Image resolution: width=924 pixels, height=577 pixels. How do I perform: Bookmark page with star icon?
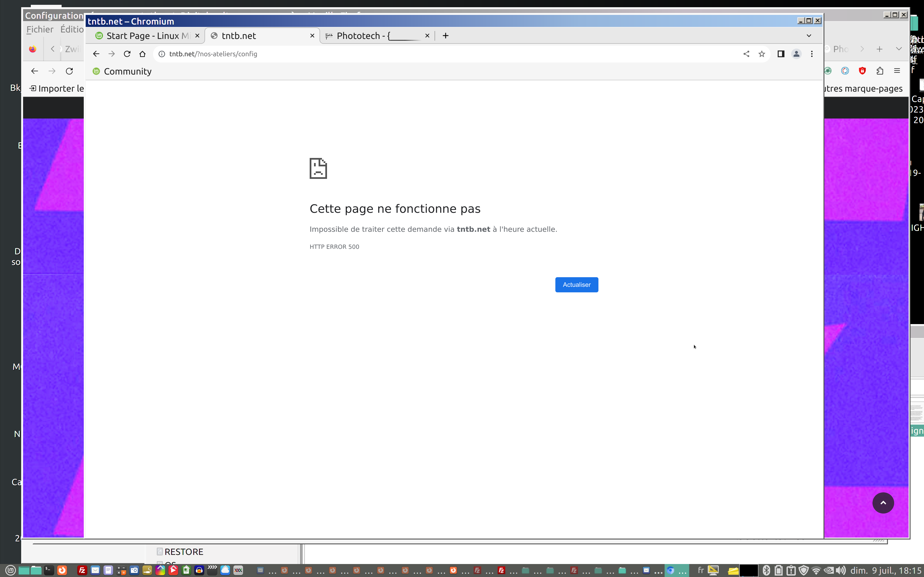[x=762, y=54]
